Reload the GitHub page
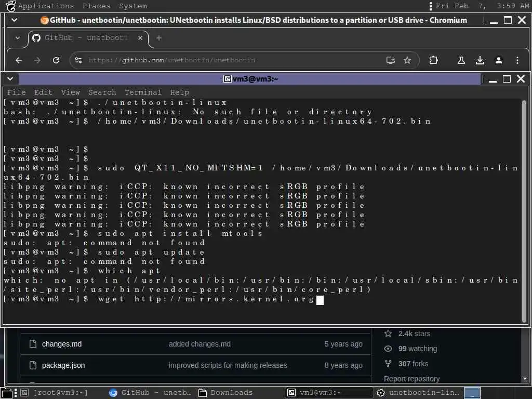Image resolution: width=532 pixels, height=399 pixels. pyautogui.click(x=56, y=60)
